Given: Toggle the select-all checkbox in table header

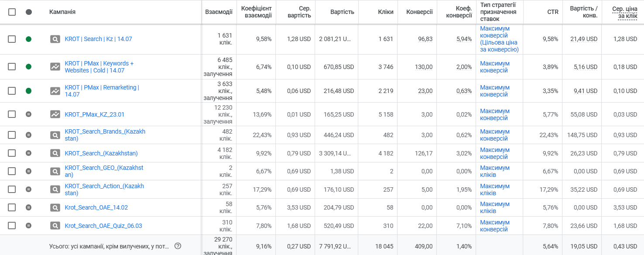Looking at the screenshot, I should pyautogui.click(x=12, y=12).
